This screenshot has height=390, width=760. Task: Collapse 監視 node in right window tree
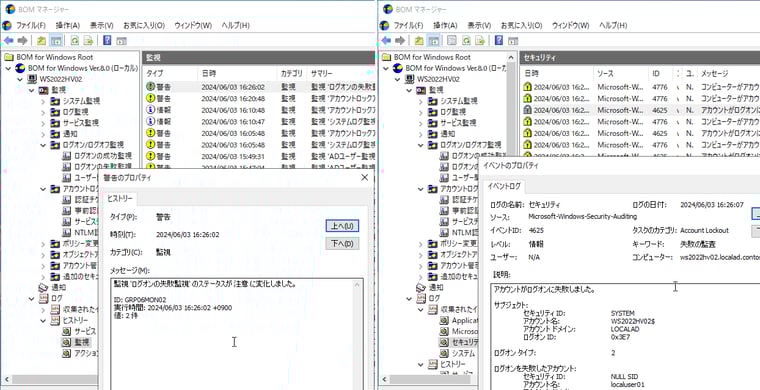pyautogui.click(x=409, y=90)
